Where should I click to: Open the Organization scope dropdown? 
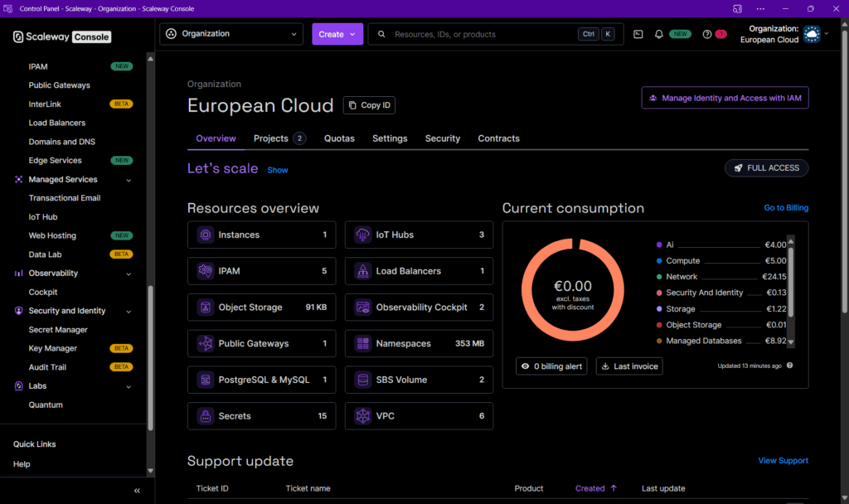(x=231, y=34)
